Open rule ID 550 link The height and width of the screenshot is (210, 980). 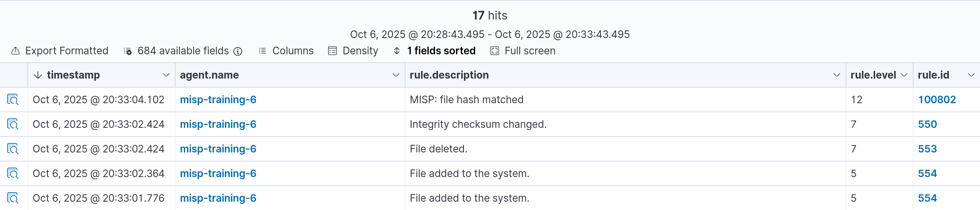click(x=927, y=124)
